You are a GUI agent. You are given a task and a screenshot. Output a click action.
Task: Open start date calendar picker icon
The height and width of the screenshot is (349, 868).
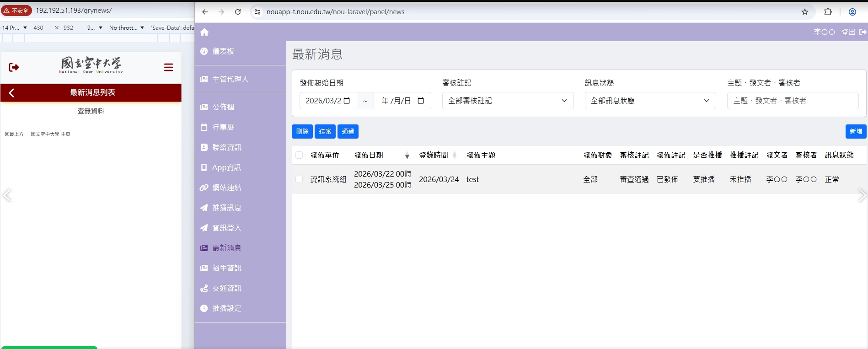tap(347, 101)
